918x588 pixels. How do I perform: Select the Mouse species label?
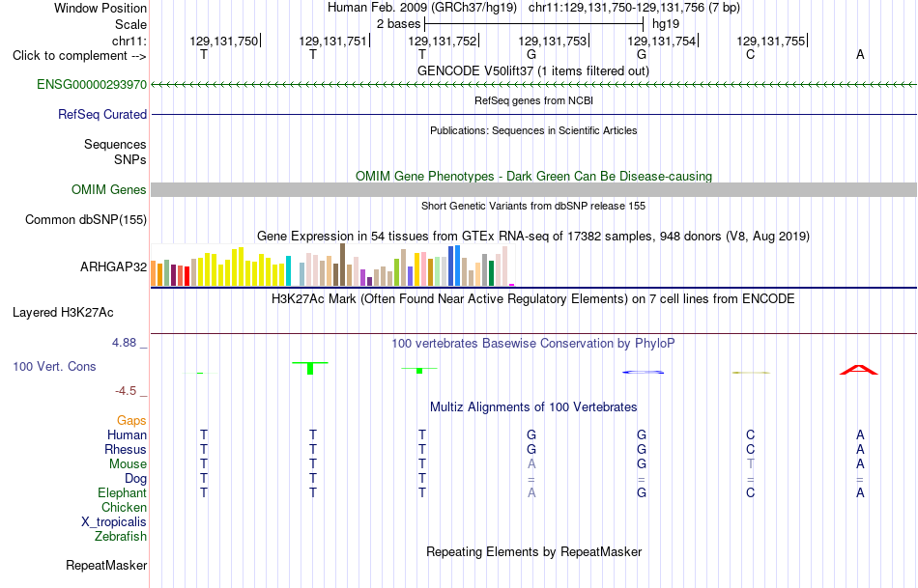[x=128, y=464]
